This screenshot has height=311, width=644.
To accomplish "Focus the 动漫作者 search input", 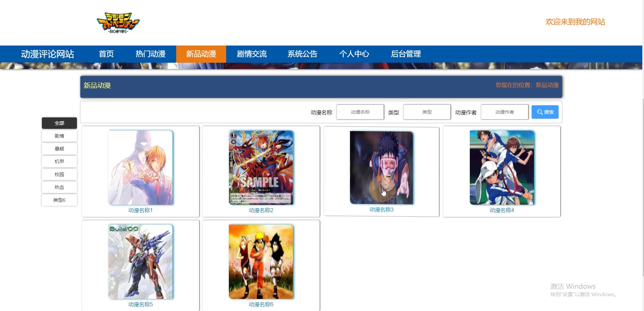I will point(505,112).
